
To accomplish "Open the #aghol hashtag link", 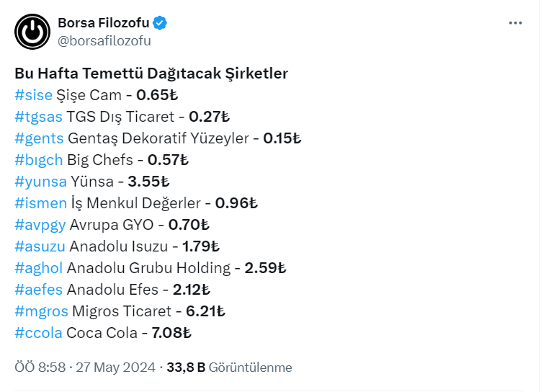I will 39,268.
